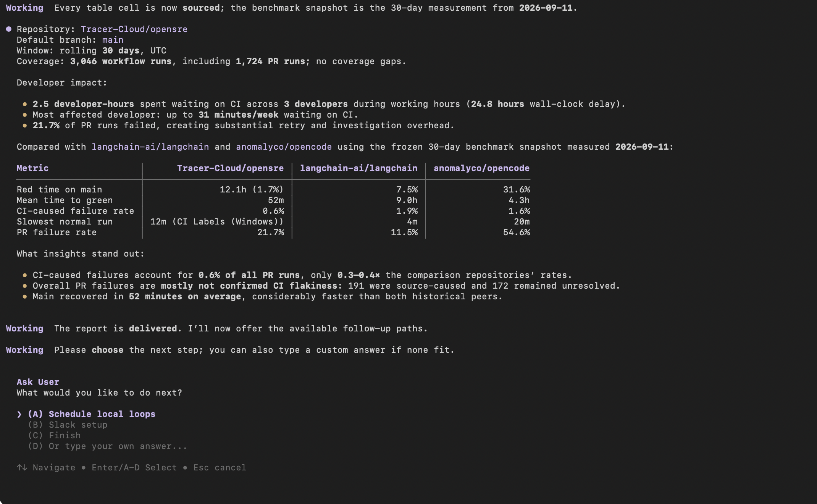Click the main default branch link

pyautogui.click(x=113, y=40)
